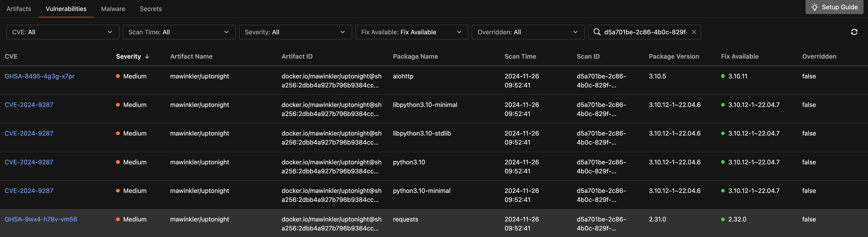Click the Severity sort arrow icon
This screenshot has height=237, width=868.
(x=147, y=57)
